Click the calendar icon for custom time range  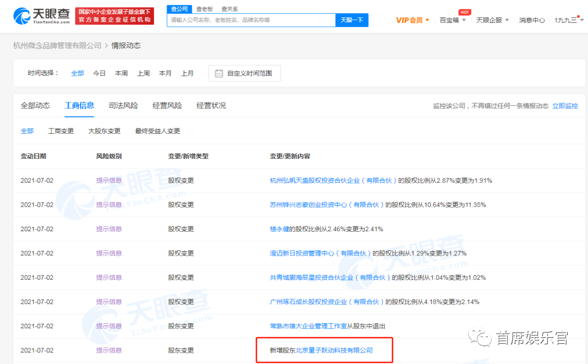(219, 73)
